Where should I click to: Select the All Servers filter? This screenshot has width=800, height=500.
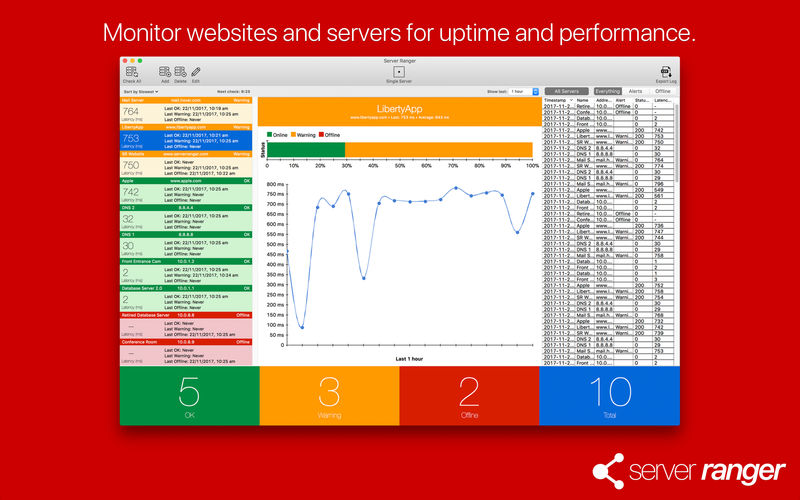[566, 91]
